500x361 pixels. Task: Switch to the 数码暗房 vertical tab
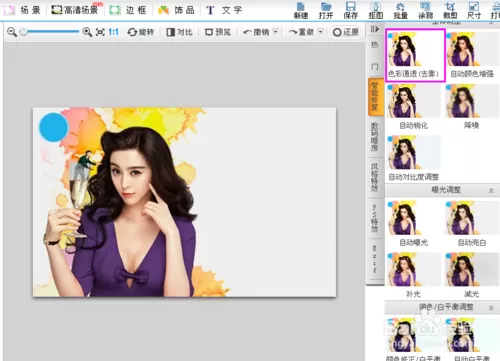coord(375,137)
